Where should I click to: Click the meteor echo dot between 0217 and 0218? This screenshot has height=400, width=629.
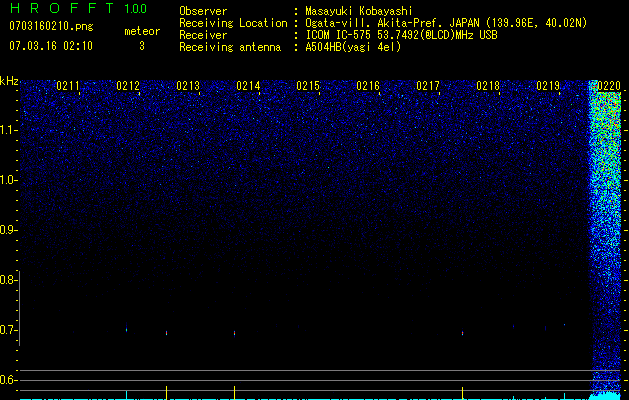click(x=463, y=333)
